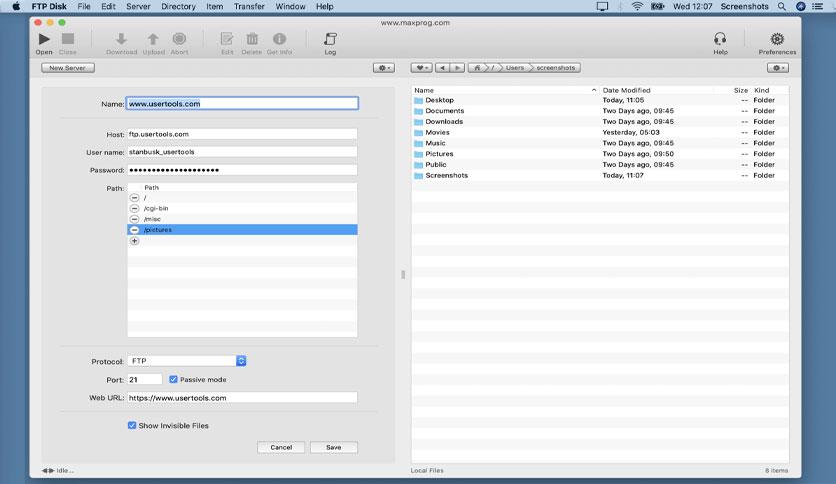Click the Save button

click(334, 447)
